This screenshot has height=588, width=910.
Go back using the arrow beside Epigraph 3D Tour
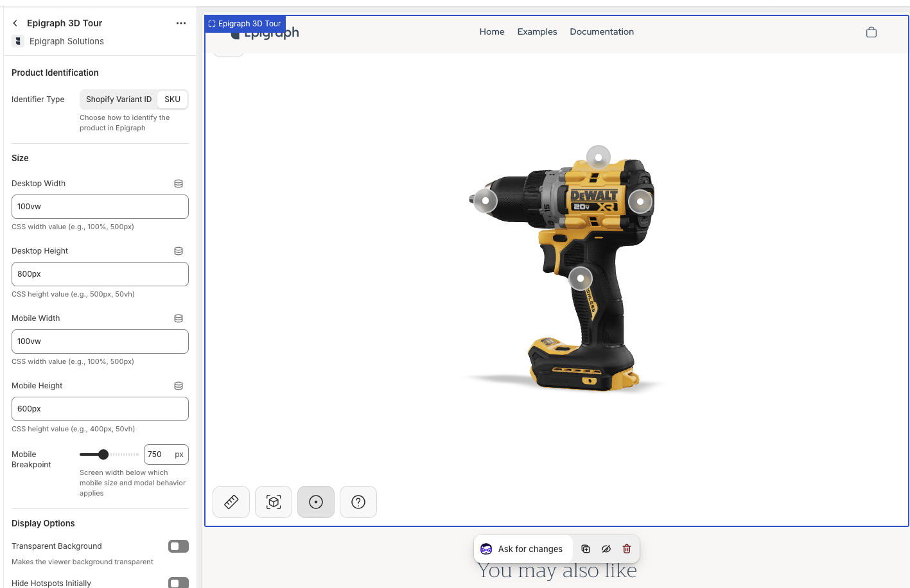pyautogui.click(x=15, y=22)
